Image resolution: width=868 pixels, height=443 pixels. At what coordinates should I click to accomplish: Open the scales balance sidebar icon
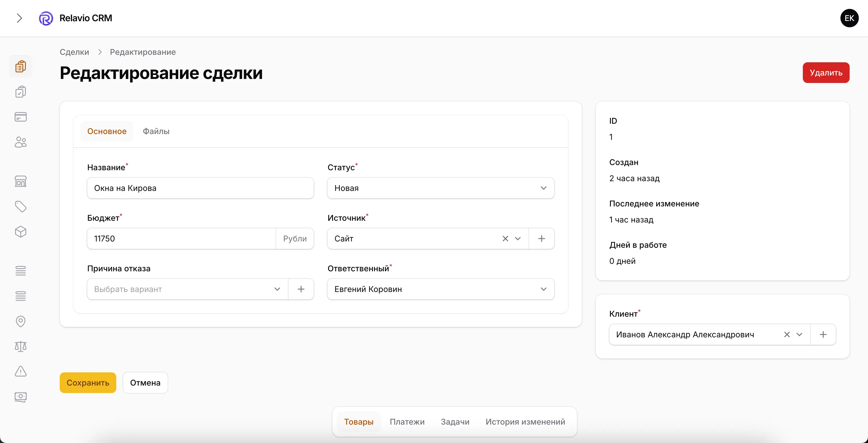(21, 346)
